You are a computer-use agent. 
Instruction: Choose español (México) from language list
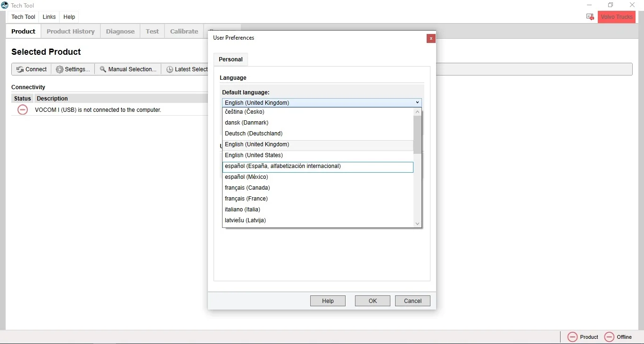click(318, 177)
